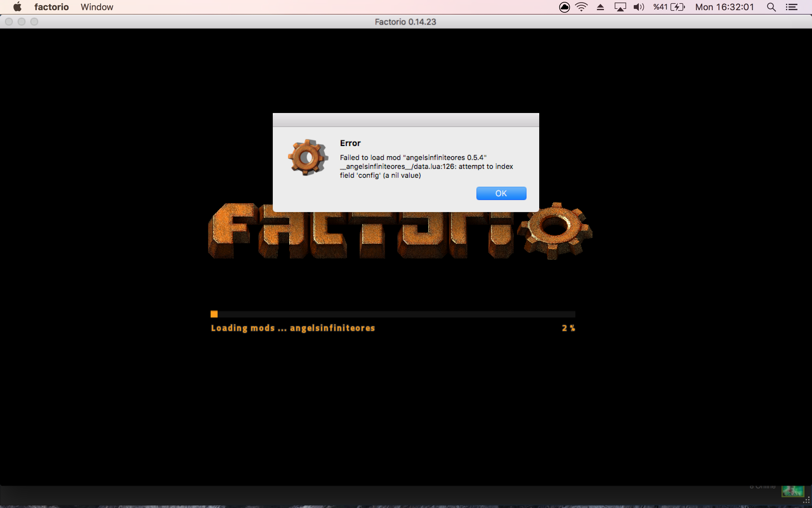
Task: Open Notification Center list icon
Action: coord(791,7)
